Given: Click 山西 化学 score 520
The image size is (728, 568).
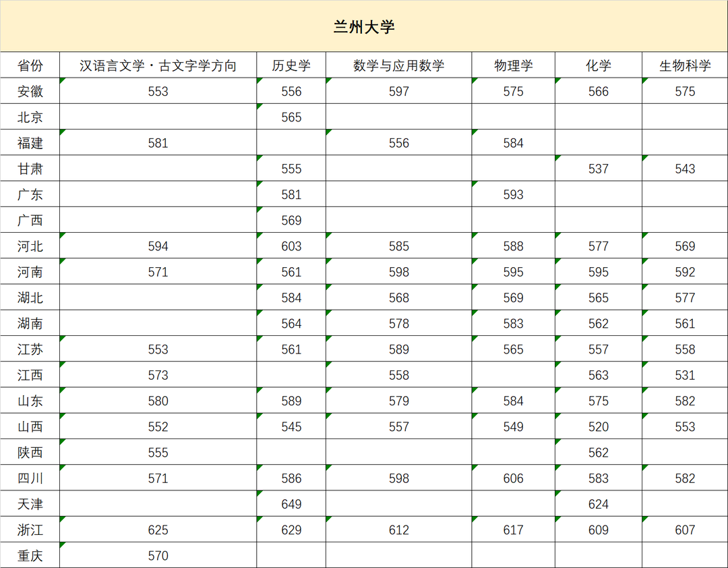Looking at the screenshot, I should click(599, 426).
